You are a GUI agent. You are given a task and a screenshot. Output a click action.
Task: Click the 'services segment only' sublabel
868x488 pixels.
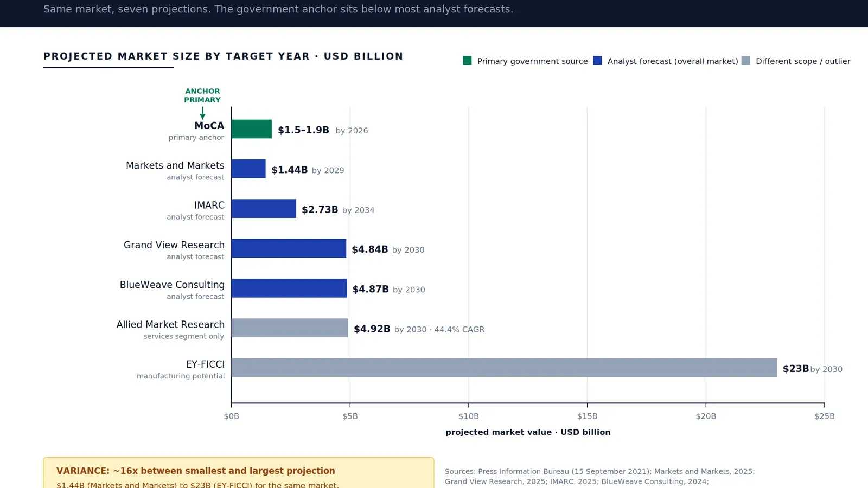point(184,337)
